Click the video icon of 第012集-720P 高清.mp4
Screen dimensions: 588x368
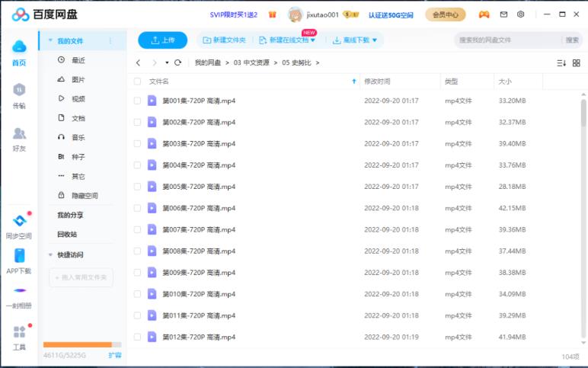pyautogui.click(x=152, y=337)
